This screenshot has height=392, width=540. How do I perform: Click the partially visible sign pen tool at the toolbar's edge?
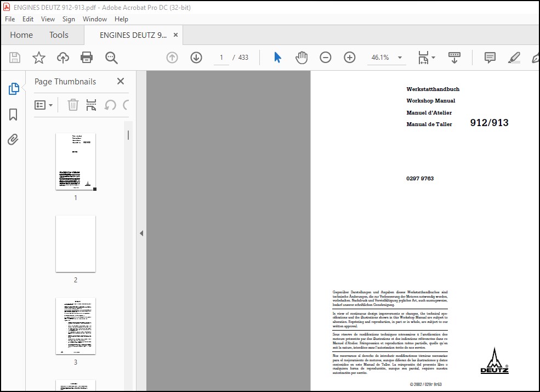[536, 58]
